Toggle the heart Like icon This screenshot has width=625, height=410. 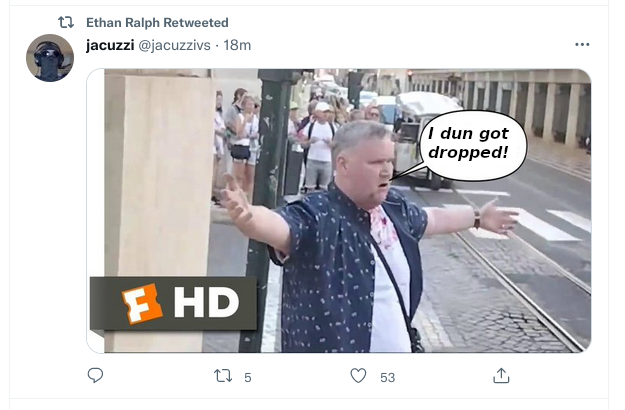click(x=358, y=376)
